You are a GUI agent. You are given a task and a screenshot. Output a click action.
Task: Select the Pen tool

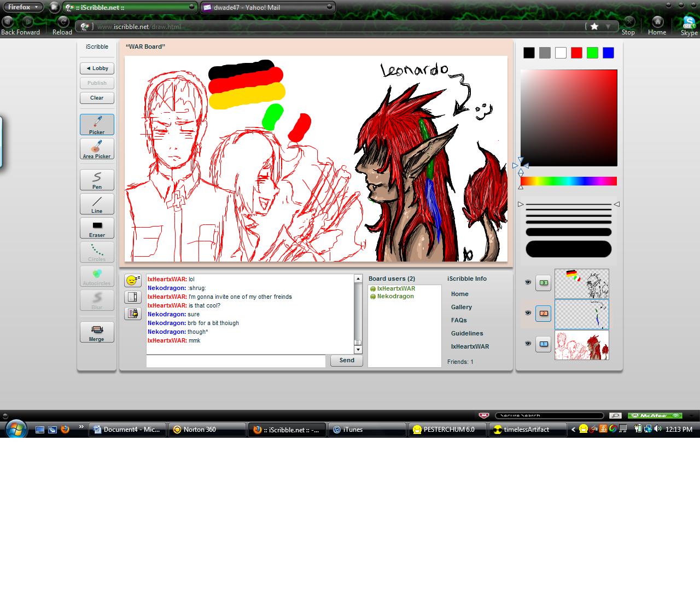(97, 179)
